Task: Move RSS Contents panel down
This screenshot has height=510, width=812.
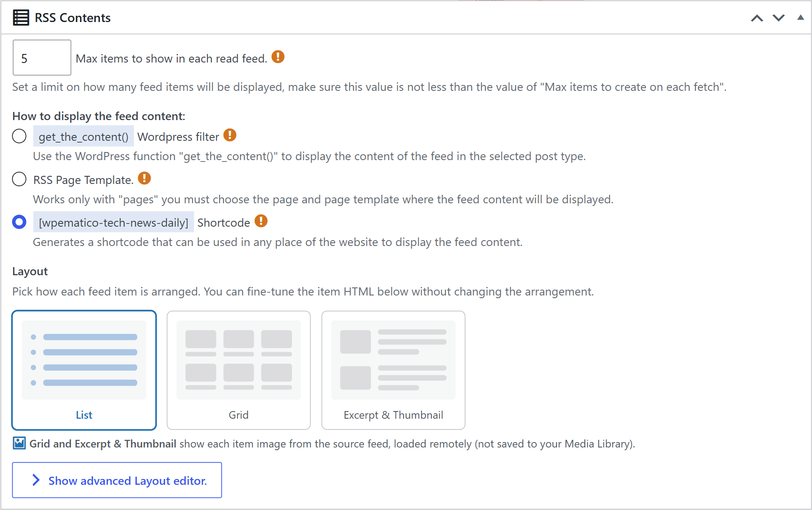Action: [x=779, y=18]
